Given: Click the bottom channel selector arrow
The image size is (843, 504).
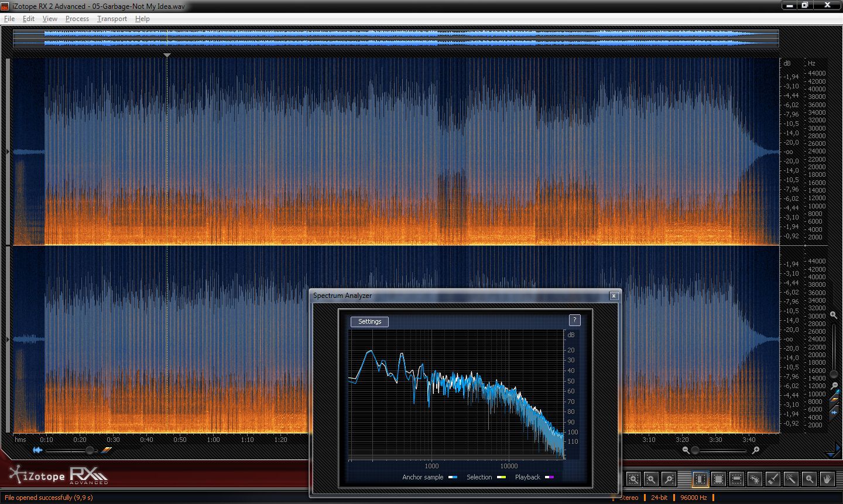Looking at the screenshot, I should coord(8,340).
